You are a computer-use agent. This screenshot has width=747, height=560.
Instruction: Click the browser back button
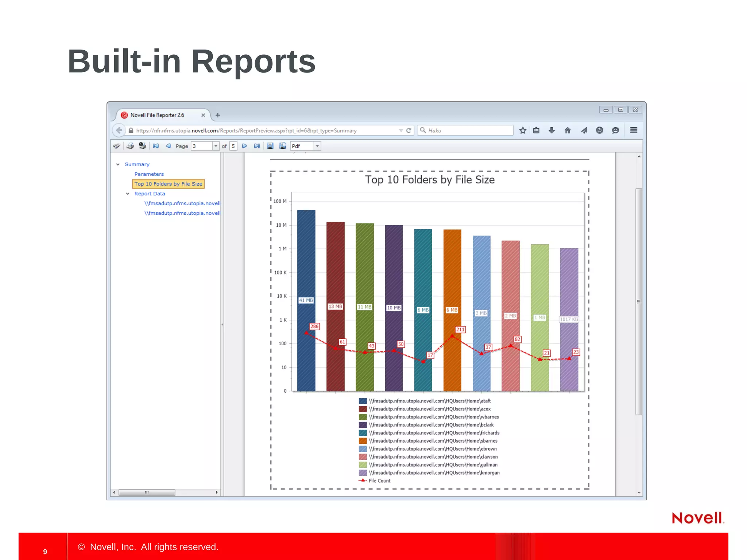[119, 130]
